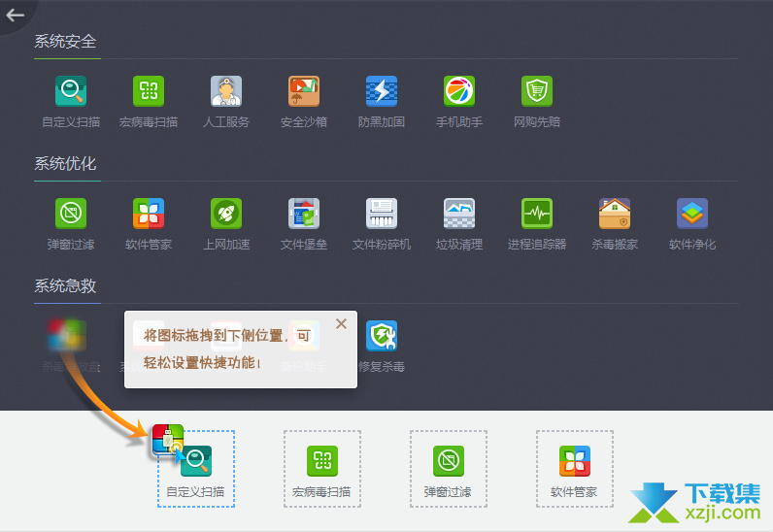Close the drag-icon tip popup
The image size is (773, 532).
click(341, 324)
